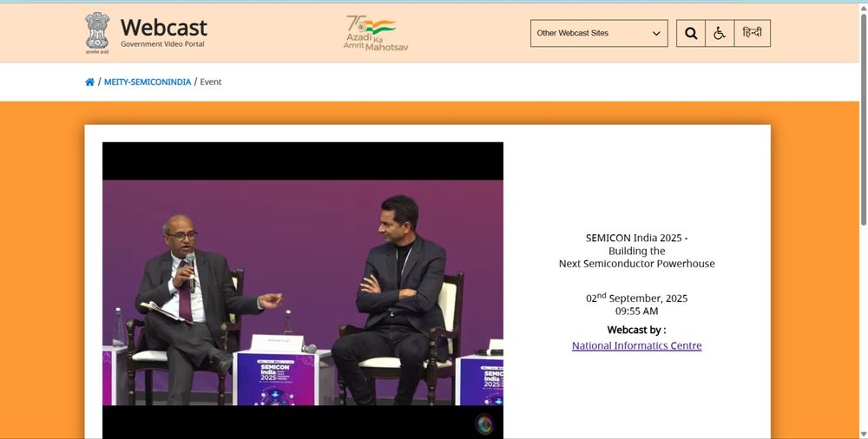The width and height of the screenshot is (868, 439).
Task: Click the Azadi Ka Amrit Mahotsav logo
Action: coord(376,33)
